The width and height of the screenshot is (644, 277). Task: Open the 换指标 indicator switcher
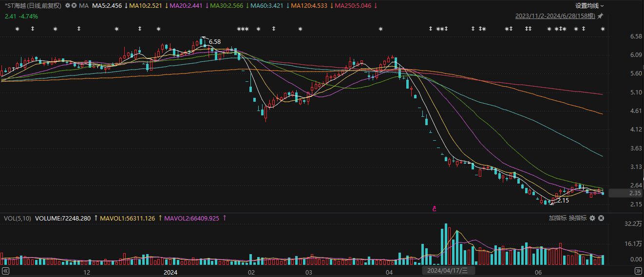[577, 218]
